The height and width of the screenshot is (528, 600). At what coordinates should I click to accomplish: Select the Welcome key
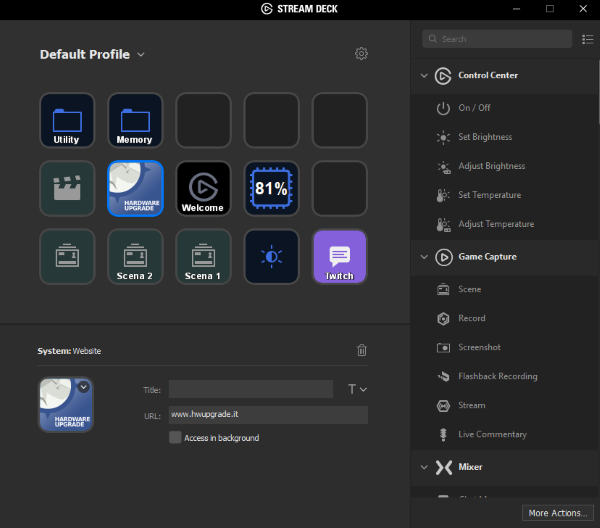pyautogui.click(x=203, y=188)
